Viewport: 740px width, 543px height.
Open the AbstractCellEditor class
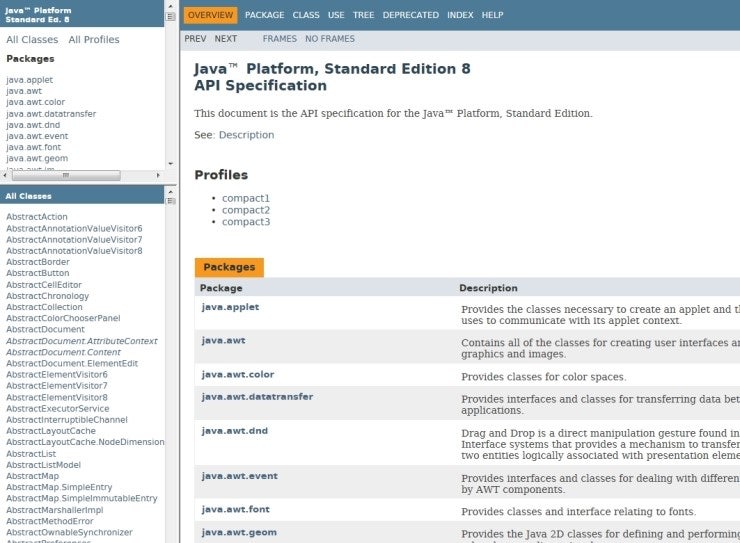44,285
